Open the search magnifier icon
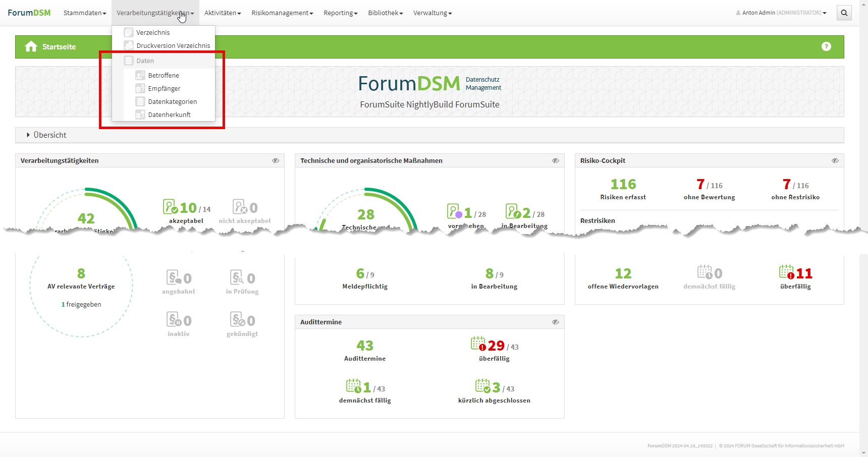Screen dimensions: 868x457 point(844,13)
